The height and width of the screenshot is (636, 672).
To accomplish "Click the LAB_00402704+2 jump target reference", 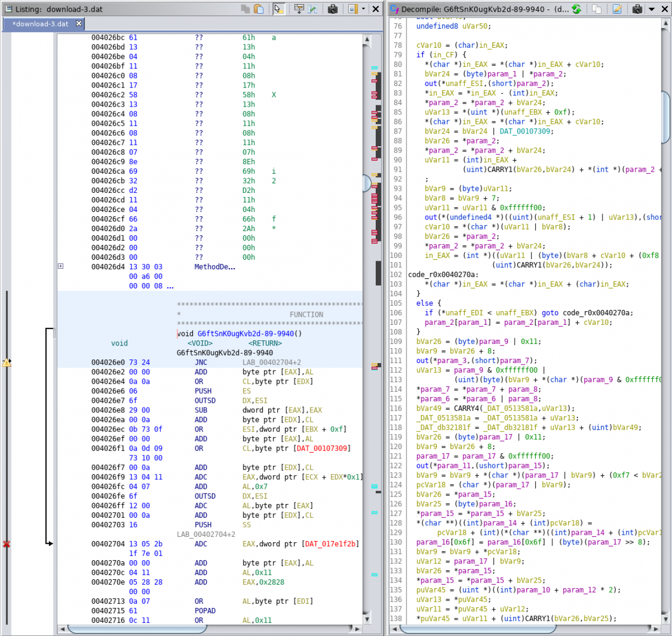I will [x=271, y=363].
